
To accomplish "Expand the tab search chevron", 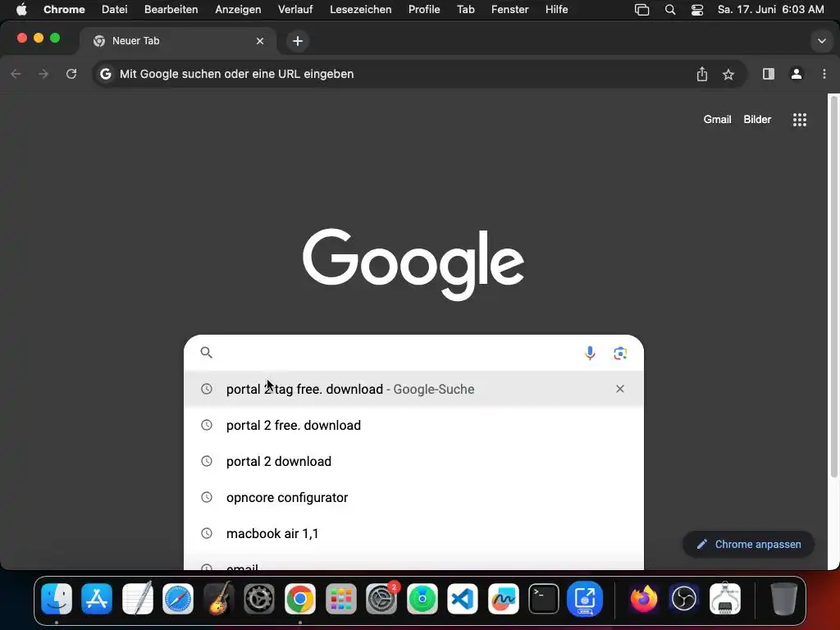I will 821,41.
